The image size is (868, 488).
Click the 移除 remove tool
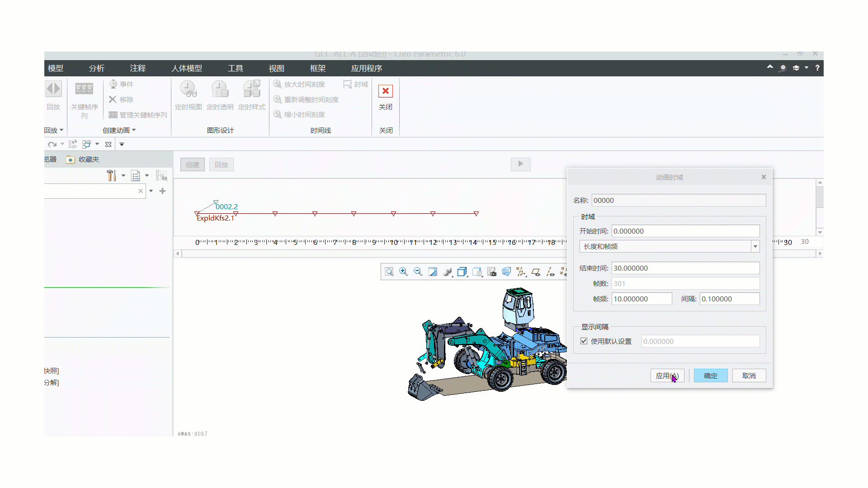click(x=121, y=99)
